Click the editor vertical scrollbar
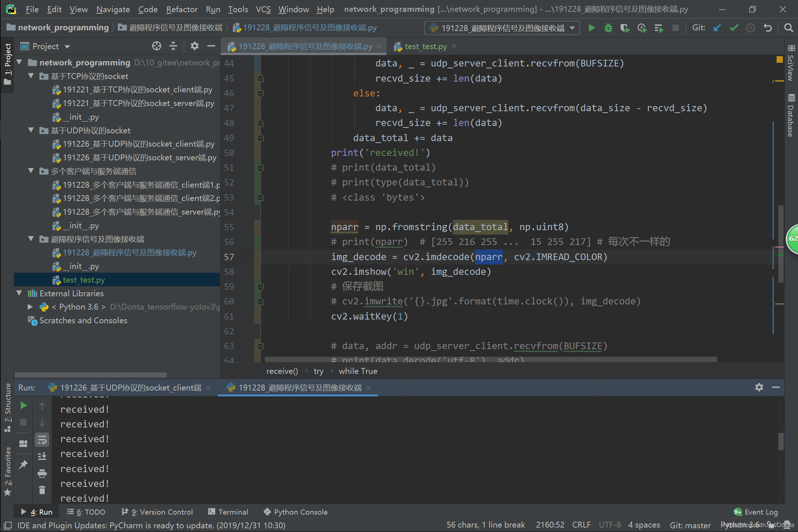Viewport: 798px width, 532px height. click(781, 244)
